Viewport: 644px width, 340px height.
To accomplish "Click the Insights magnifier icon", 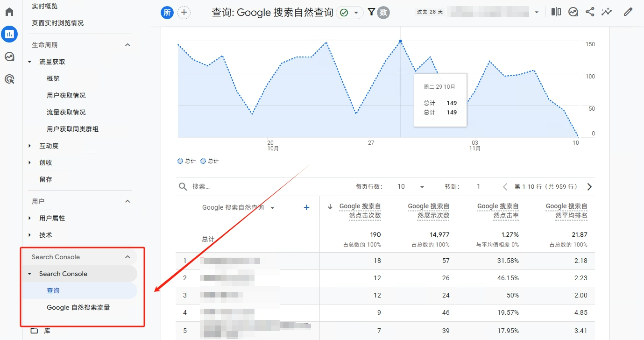I will coord(573,11).
